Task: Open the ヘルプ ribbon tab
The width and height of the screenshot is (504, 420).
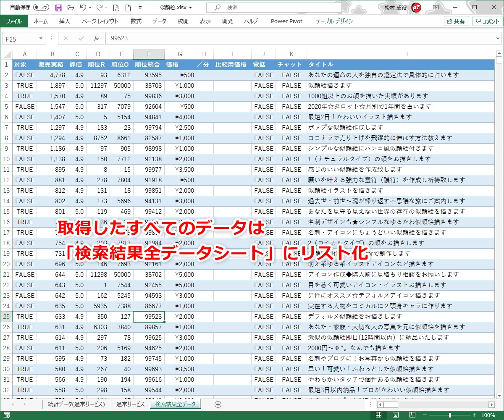Action: click(x=251, y=21)
